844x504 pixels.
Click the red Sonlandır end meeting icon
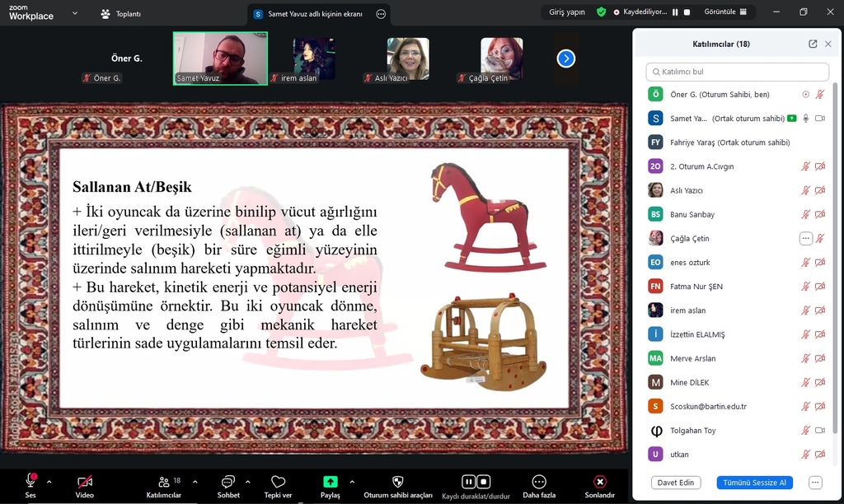[600, 482]
